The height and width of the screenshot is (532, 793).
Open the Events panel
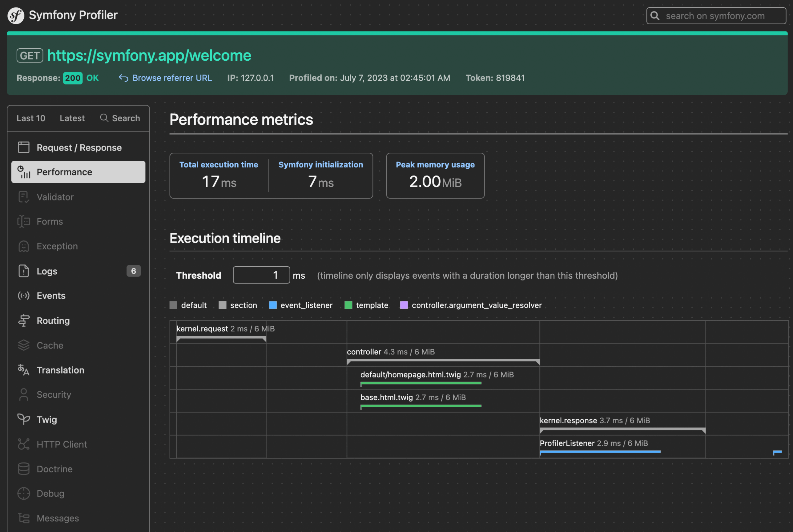point(50,295)
